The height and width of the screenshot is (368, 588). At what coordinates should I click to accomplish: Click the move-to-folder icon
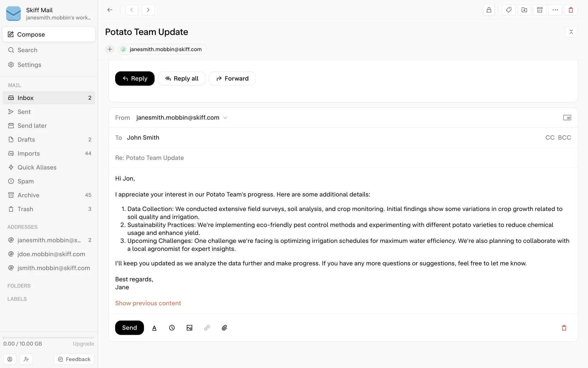point(524,10)
